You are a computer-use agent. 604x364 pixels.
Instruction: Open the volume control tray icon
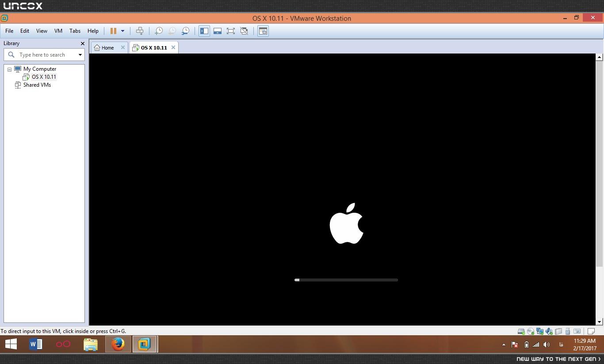click(547, 345)
